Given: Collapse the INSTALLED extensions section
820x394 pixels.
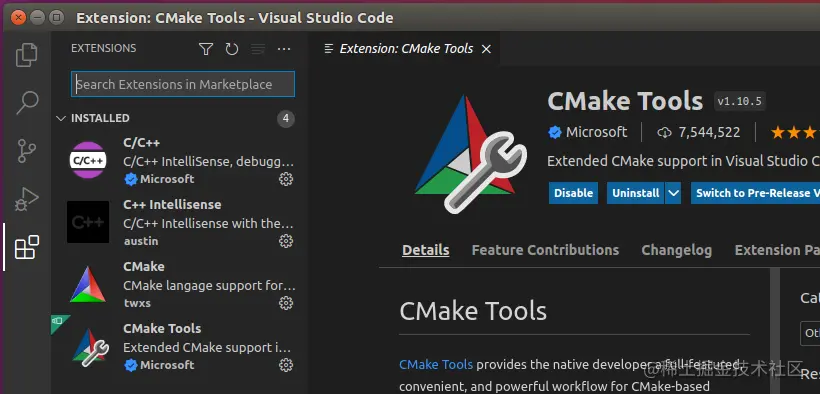Looking at the screenshot, I should (x=61, y=118).
